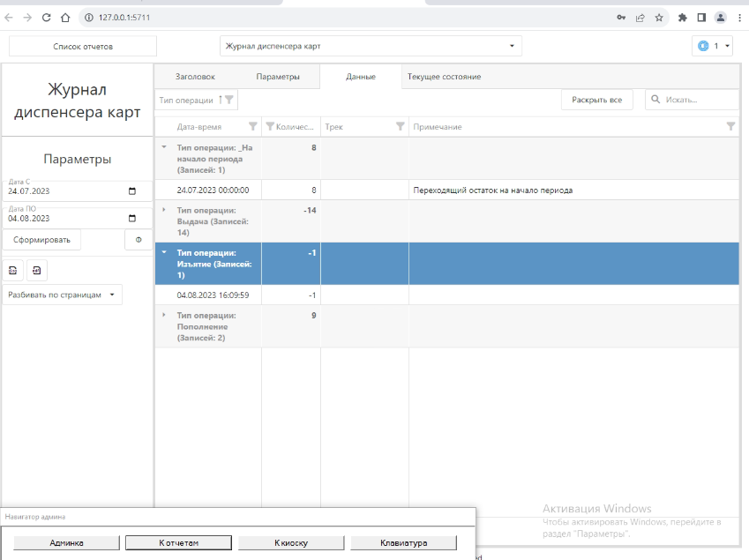Expand the Пополнение operation group
The width and height of the screenshot is (749, 560).
(x=164, y=315)
